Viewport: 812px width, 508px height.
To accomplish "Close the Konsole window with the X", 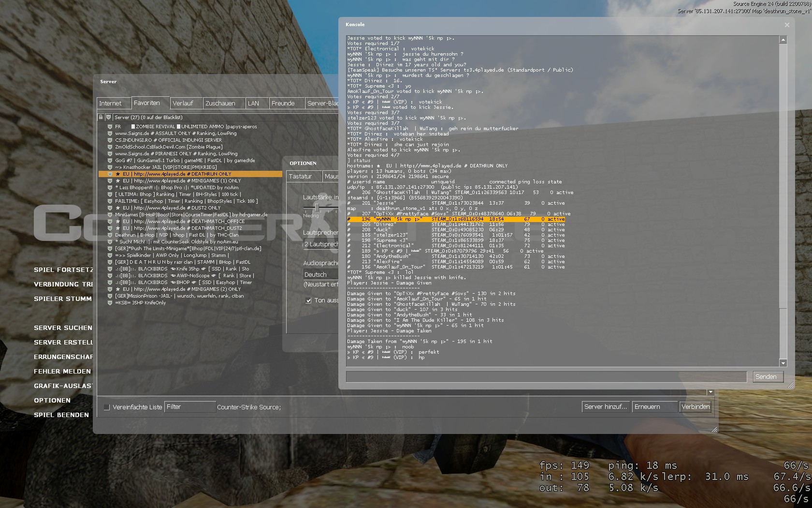I will (x=787, y=25).
